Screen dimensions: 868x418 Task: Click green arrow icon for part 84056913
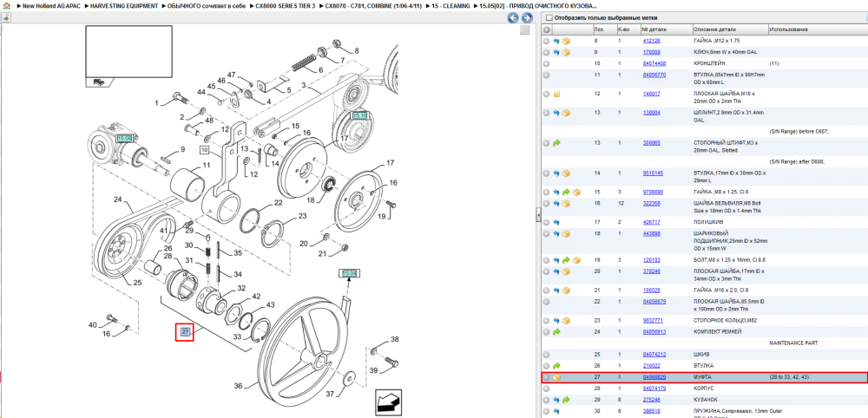(x=556, y=332)
